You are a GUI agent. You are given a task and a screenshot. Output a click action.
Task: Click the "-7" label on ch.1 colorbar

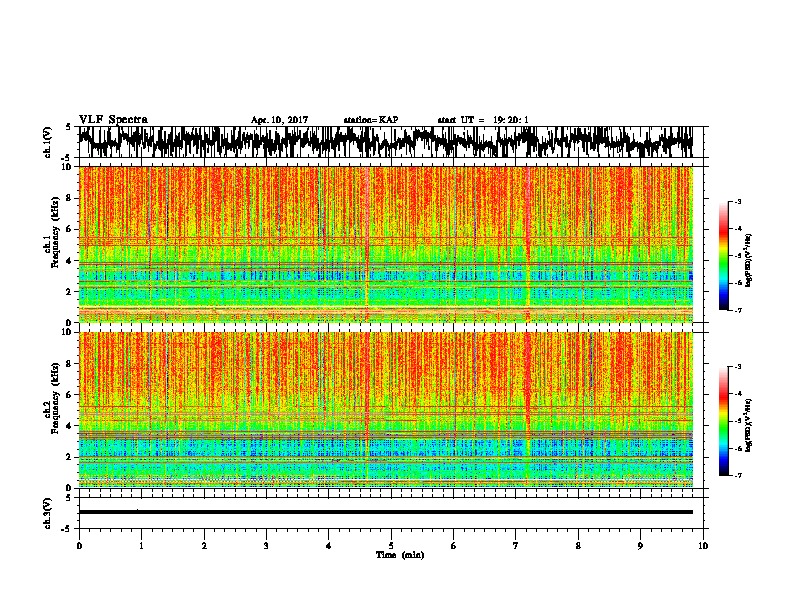[x=737, y=310]
